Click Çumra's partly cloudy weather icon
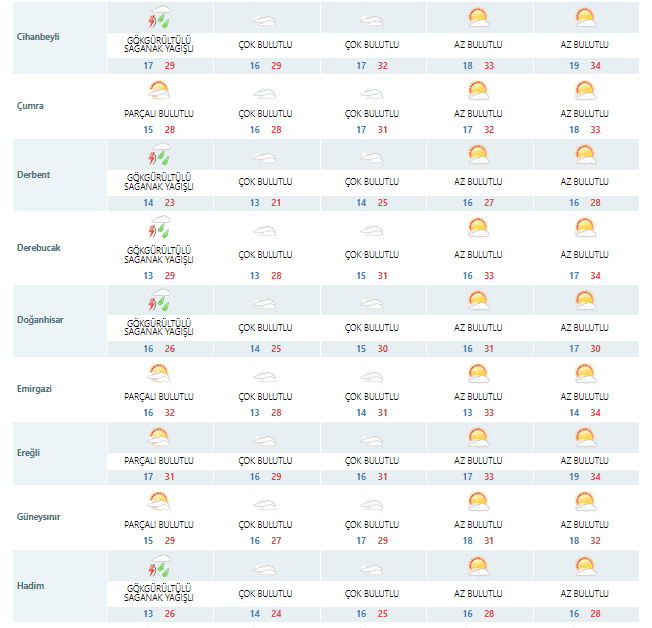This screenshot has width=652, height=628. point(159,91)
